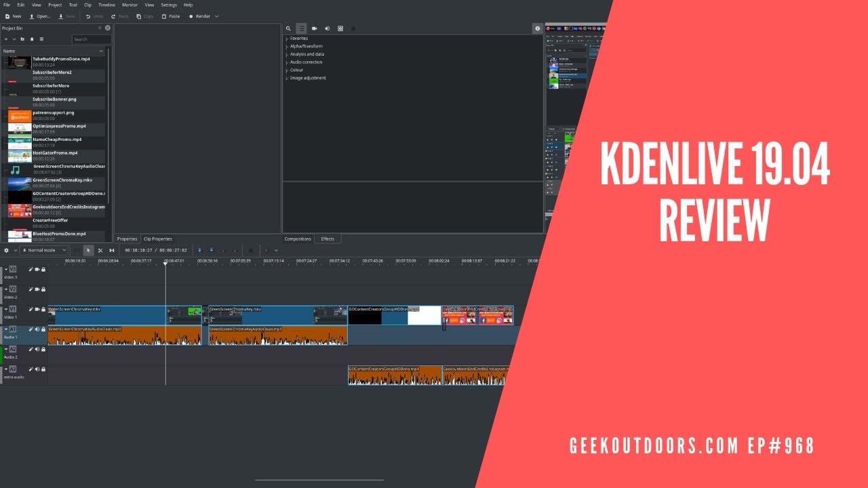The width and height of the screenshot is (868, 488).
Task: Switch to the Properties tab
Action: point(127,239)
